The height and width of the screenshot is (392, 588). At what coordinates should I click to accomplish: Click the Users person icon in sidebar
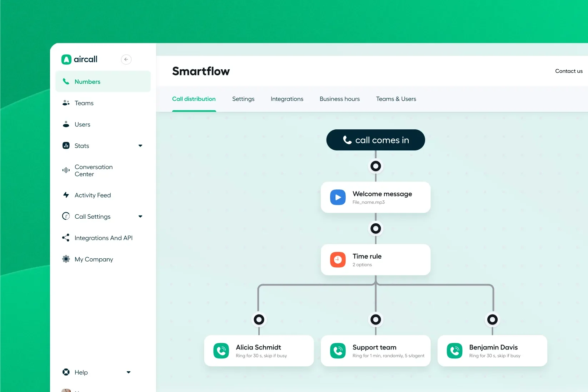(66, 124)
